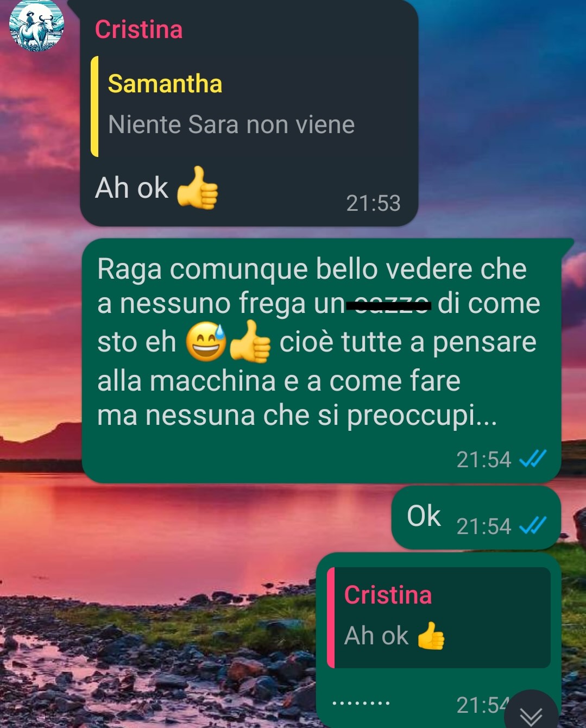
Task: Select the dotted '........' reply message
Action: click(x=438, y=640)
